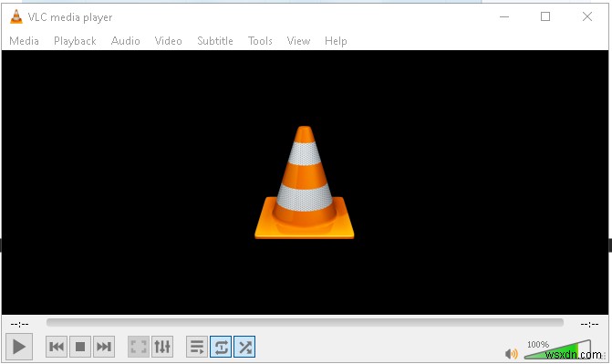Screen dimensions: 612x364
Task: Click the elapsed time label
Action: 19,324
